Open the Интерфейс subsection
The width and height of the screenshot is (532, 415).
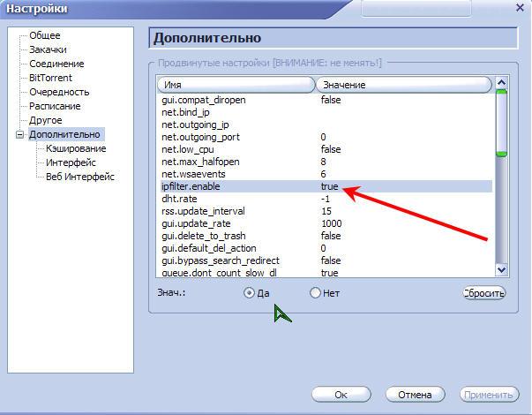71,162
